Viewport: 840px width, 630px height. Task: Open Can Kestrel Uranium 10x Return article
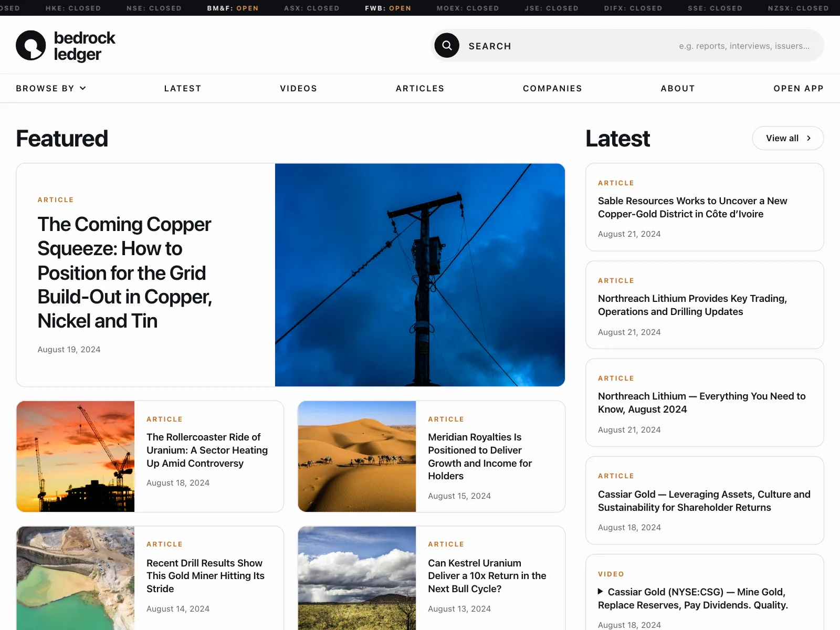click(487, 576)
